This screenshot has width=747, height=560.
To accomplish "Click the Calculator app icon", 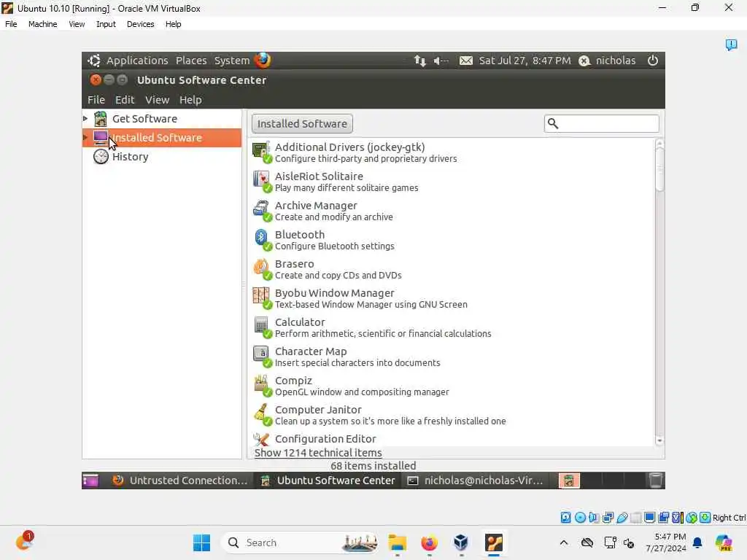I will [262, 327].
